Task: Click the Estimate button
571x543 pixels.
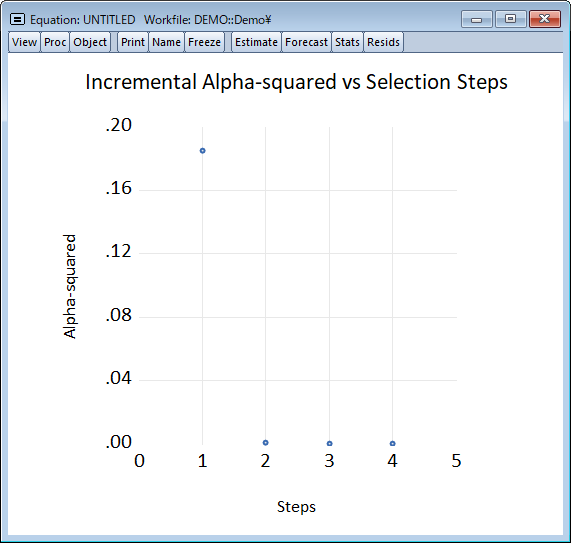Action: pyautogui.click(x=256, y=42)
